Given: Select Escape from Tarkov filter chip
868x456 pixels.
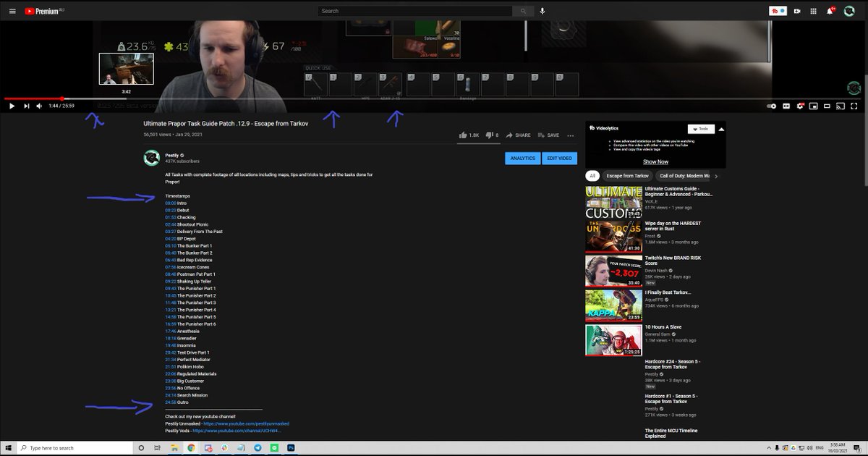Looking at the screenshot, I should pyautogui.click(x=628, y=176).
